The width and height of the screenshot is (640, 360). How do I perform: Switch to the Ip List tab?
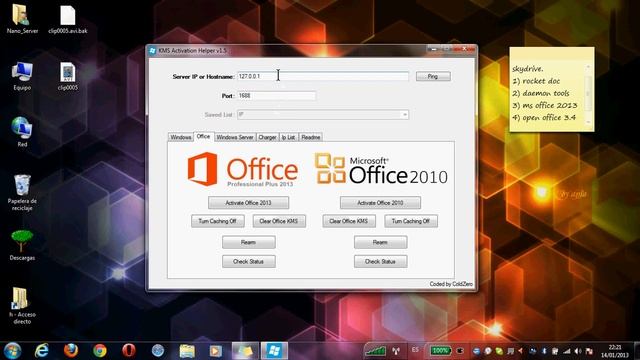coord(289,137)
